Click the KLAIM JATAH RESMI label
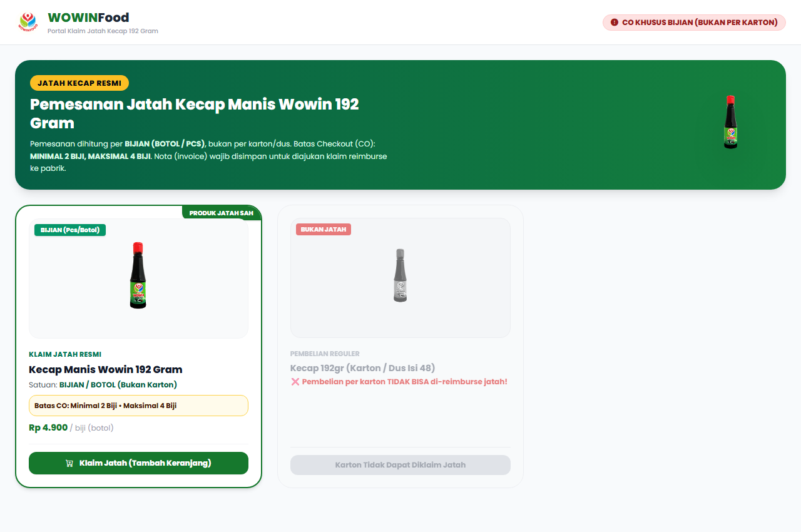Viewport: 801px width, 532px height. pyautogui.click(x=65, y=354)
